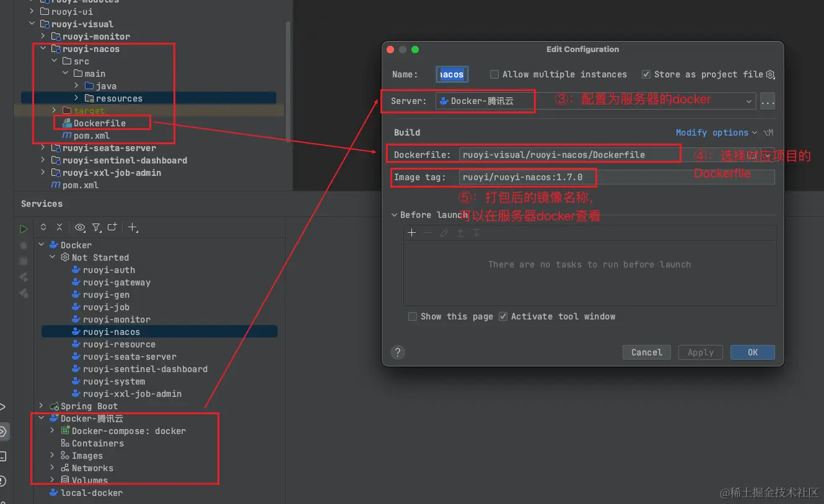Expand the Spring Boot node in Services
Image resolution: width=824 pixels, height=504 pixels.
42,406
